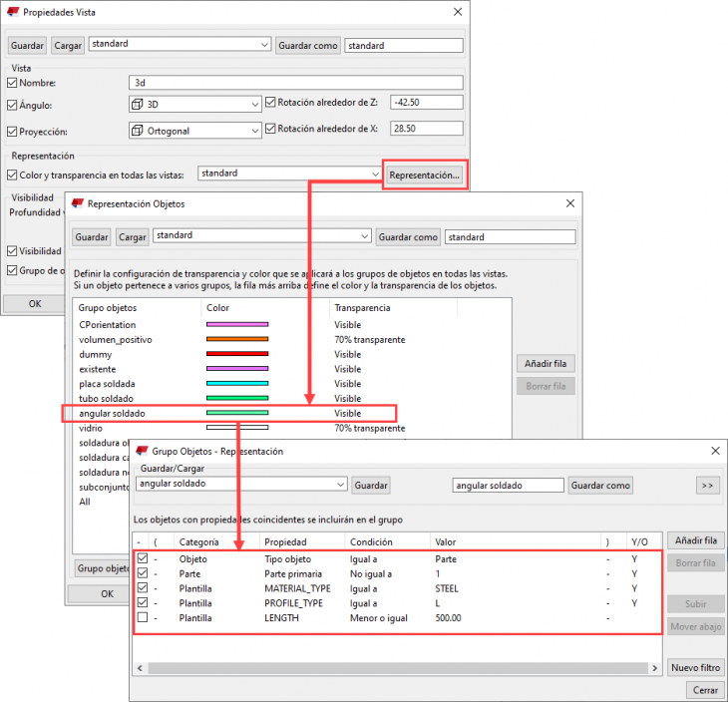Click the 3D cube icon in Ángulo

(x=138, y=104)
